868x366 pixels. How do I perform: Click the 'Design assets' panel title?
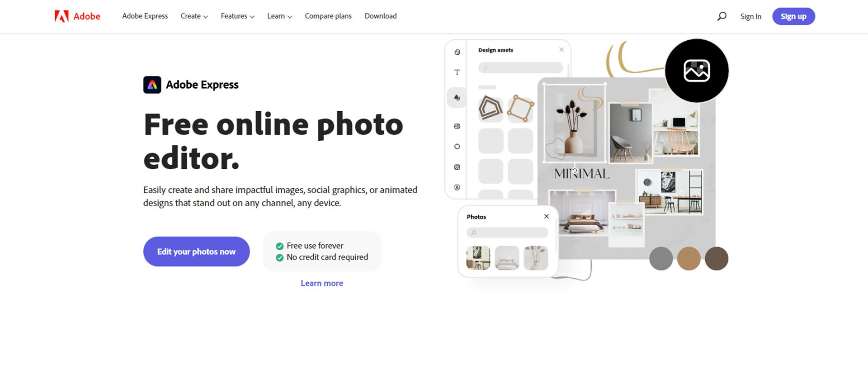[x=495, y=50]
